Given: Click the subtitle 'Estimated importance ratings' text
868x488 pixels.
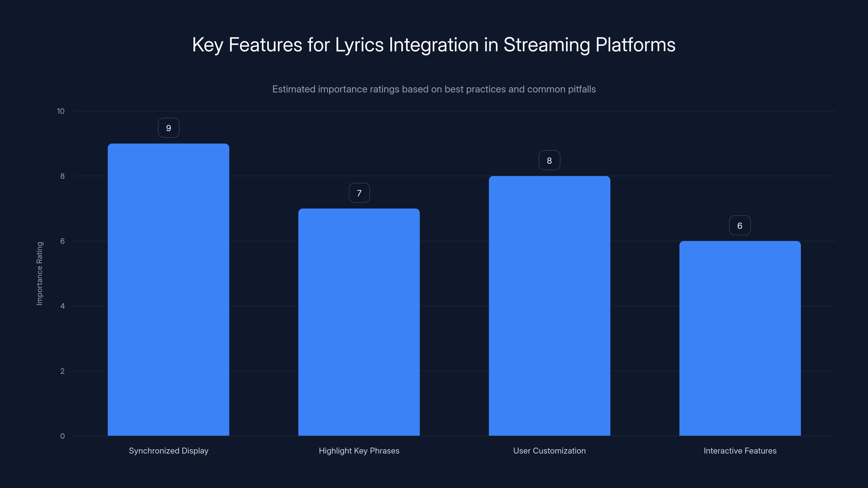Looking at the screenshot, I should pyautogui.click(x=434, y=89).
